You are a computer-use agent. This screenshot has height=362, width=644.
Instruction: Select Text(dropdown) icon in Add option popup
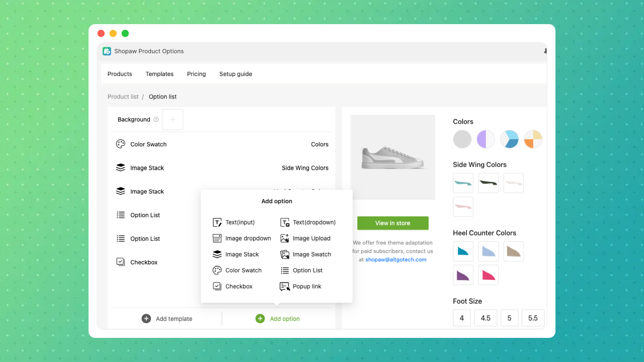[x=285, y=222]
